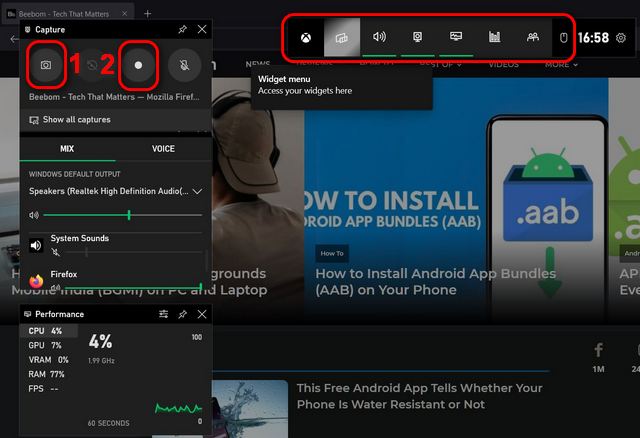Pin the Capture widget

click(x=182, y=30)
